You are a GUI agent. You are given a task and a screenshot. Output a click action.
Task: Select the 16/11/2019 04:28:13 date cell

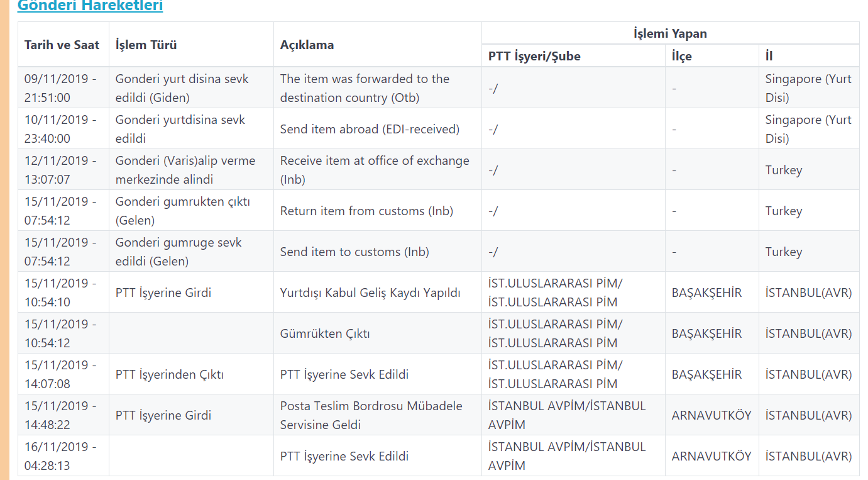(61, 456)
